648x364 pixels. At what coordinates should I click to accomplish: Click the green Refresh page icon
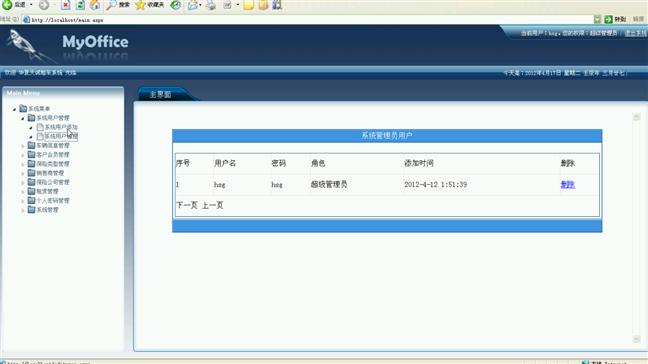[x=80, y=5]
